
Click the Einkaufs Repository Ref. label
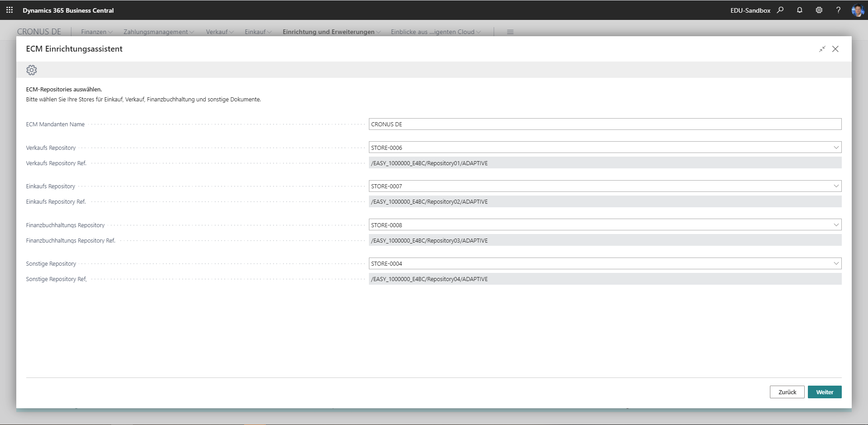point(56,202)
